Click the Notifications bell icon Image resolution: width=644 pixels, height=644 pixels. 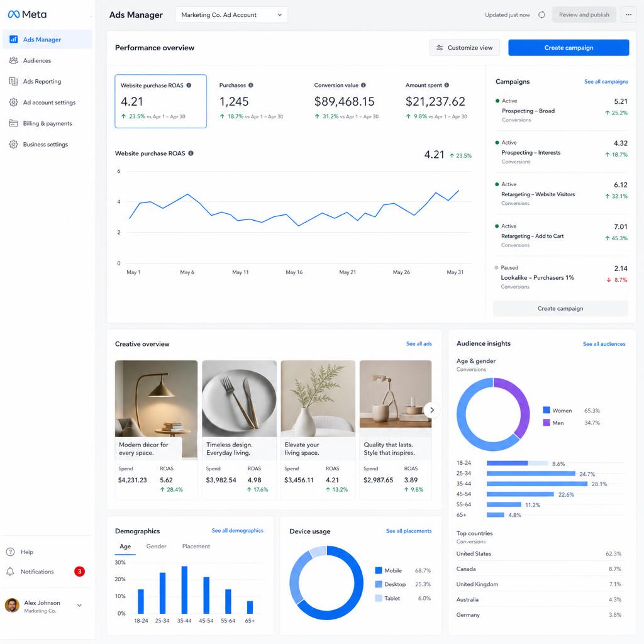pyautogui.click(x=11, y=572)
